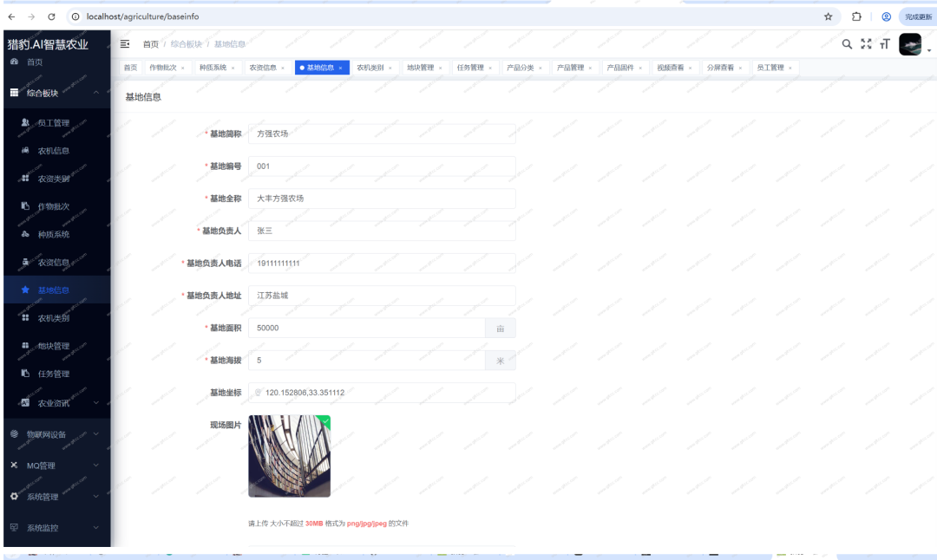Viewport: 937px width, 560px height.
Task: Click the uploaded 现场图片 thumbnail
Action: 289,456
